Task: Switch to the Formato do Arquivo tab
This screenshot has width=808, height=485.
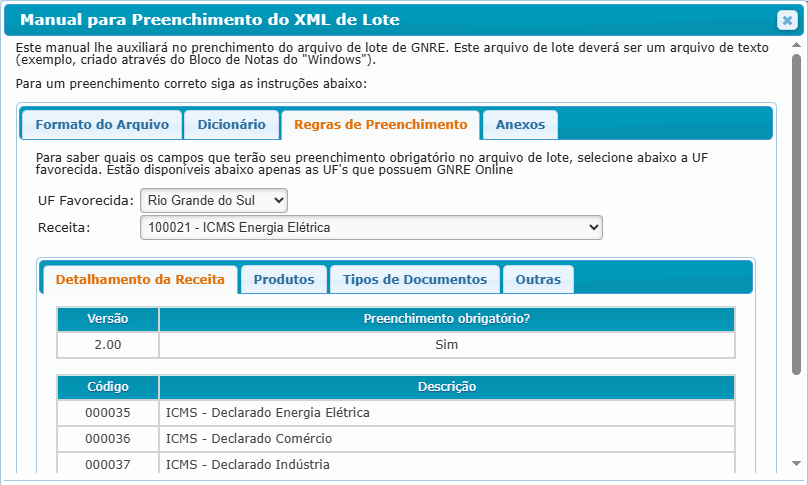Action: pos(101,125)
